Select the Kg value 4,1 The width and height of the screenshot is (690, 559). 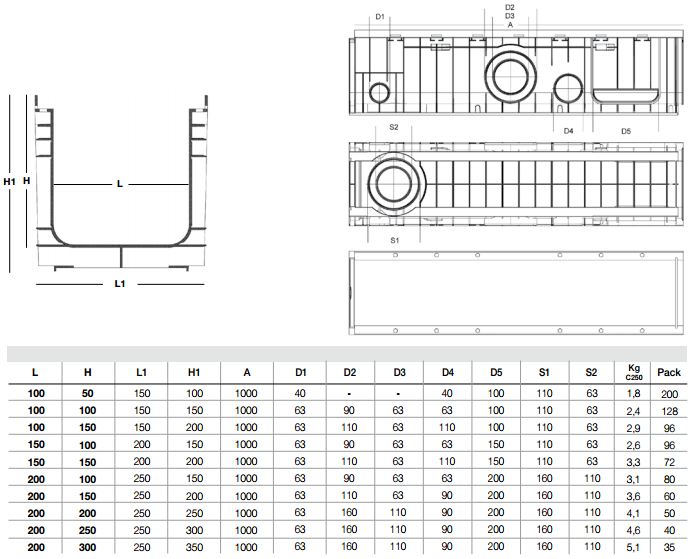point(633,513)
